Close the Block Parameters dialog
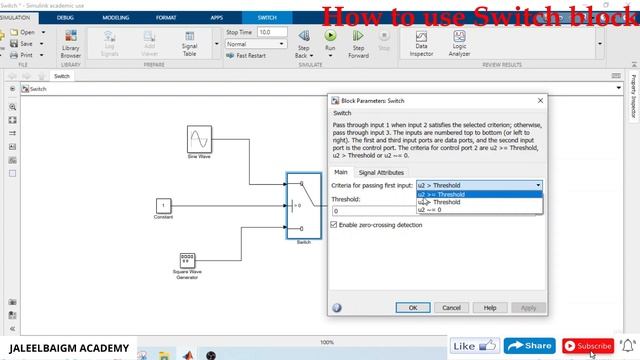Screen dimensions: 640x360 [540, 100]
